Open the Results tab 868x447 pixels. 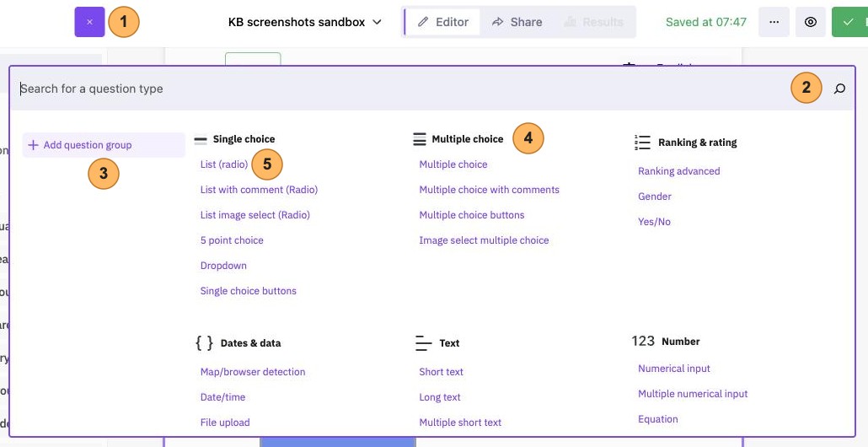593,22
